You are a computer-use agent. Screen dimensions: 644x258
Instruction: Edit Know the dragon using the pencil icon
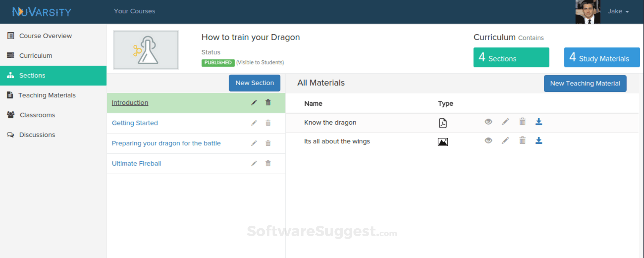pyautogui.click(x=505, y=122)
